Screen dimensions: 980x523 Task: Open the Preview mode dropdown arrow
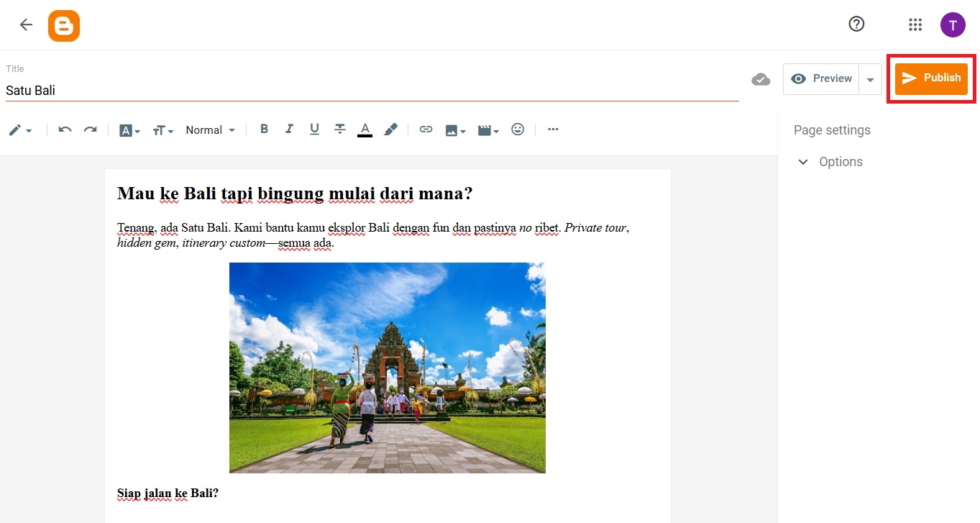871,78
